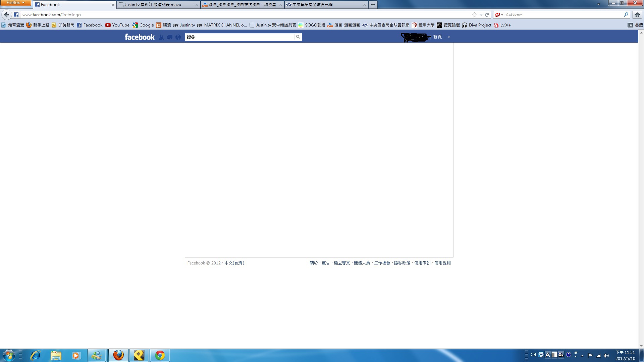Viewport: 644px width, 362px height.
Task: Open the list all tabs dropdown
Action: click(599, 4)
